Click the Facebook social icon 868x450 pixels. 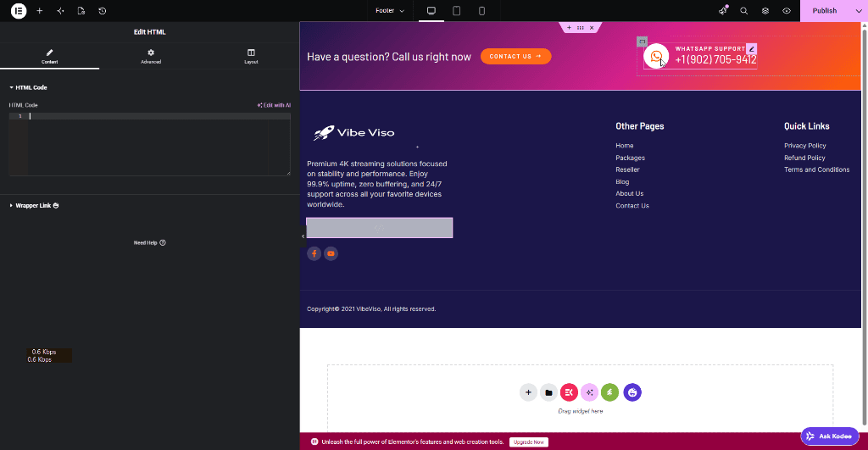point(314,253)
